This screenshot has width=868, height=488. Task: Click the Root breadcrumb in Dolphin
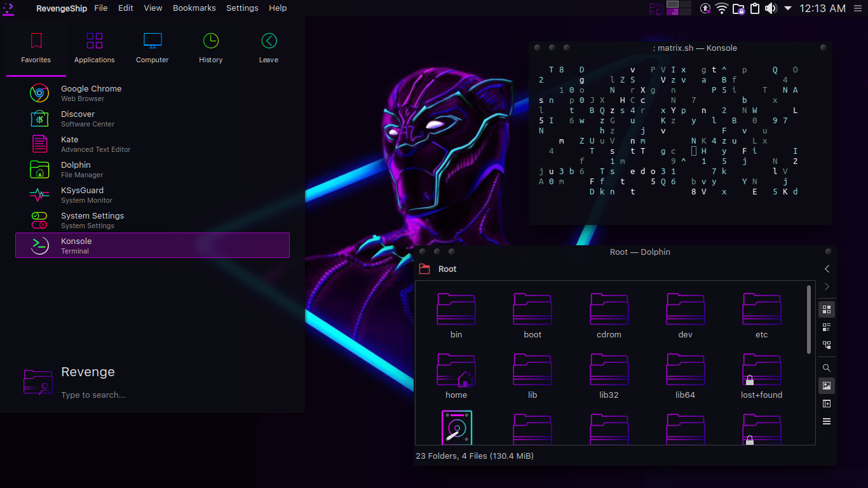pos(447,269)
